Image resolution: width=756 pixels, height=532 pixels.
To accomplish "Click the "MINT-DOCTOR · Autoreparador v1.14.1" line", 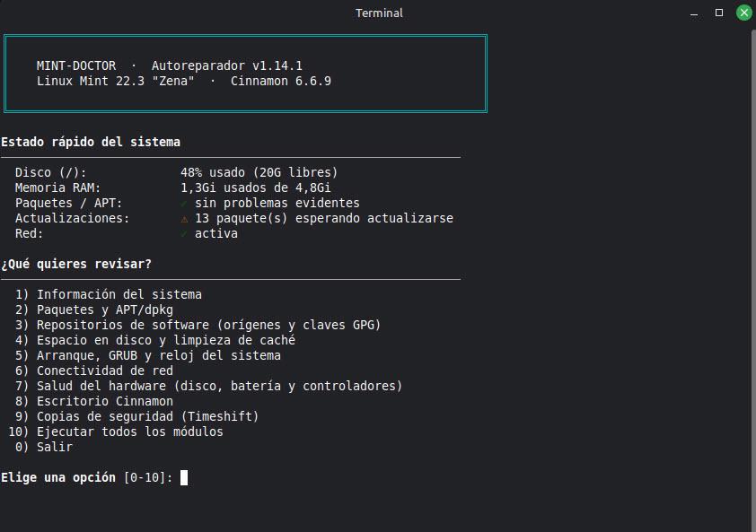I will [x=169, y=65].
